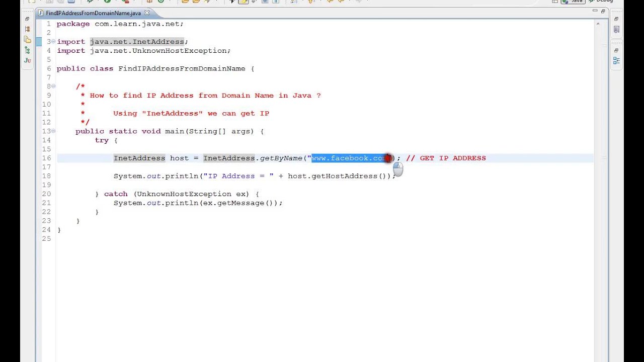Restore the lower right minimized view stack
644x362 pixels.
(x=616, y=50)
